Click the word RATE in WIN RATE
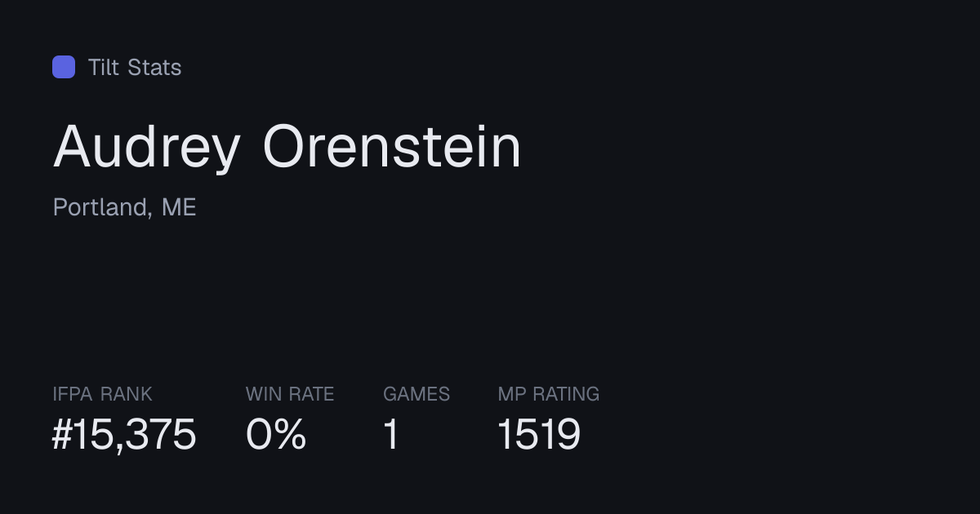 tap(310, 394)
